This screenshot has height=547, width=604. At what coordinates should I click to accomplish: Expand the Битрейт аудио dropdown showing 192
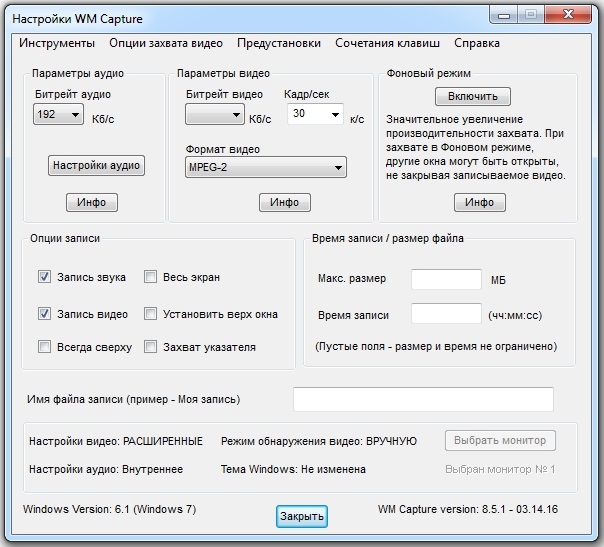pyautogui.click(x=58, y=114)
